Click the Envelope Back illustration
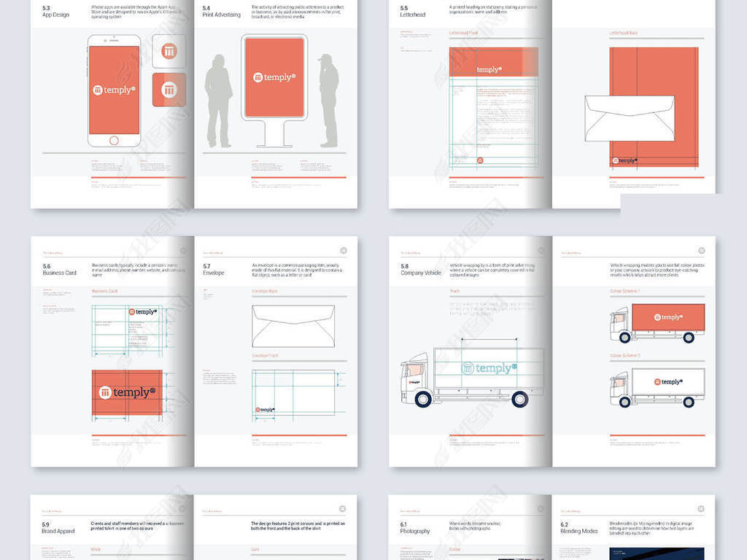The height and width of the screenshot is (560, 747). (x=293, y=326)
